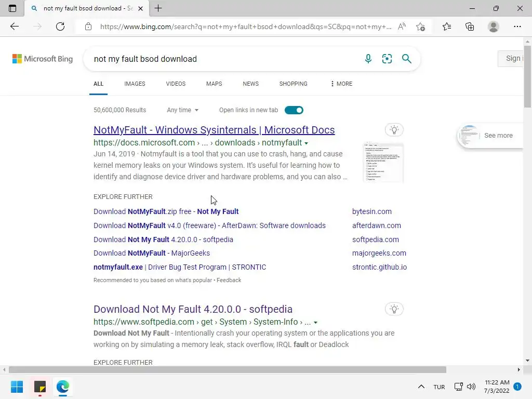Open the Download Not My Fault 4.20.0.0 softpedia result title
Viewport: 532px width, 399px height.
[x=193, y=309]
